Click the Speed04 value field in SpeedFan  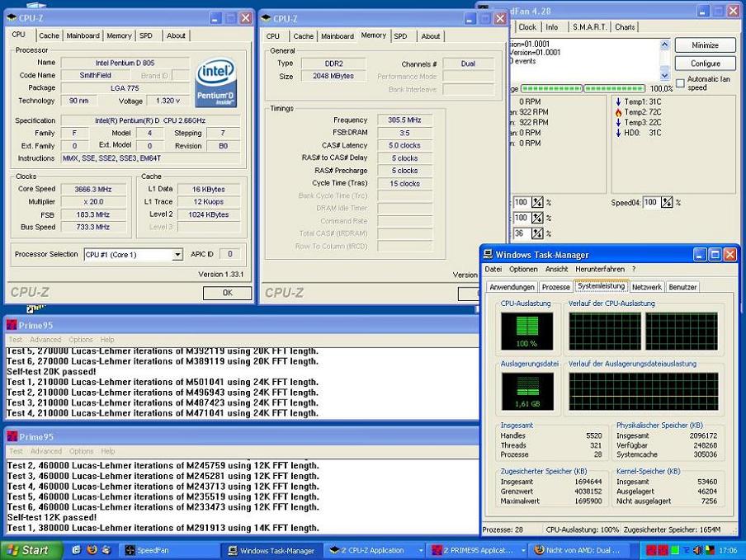pos(651,203)
